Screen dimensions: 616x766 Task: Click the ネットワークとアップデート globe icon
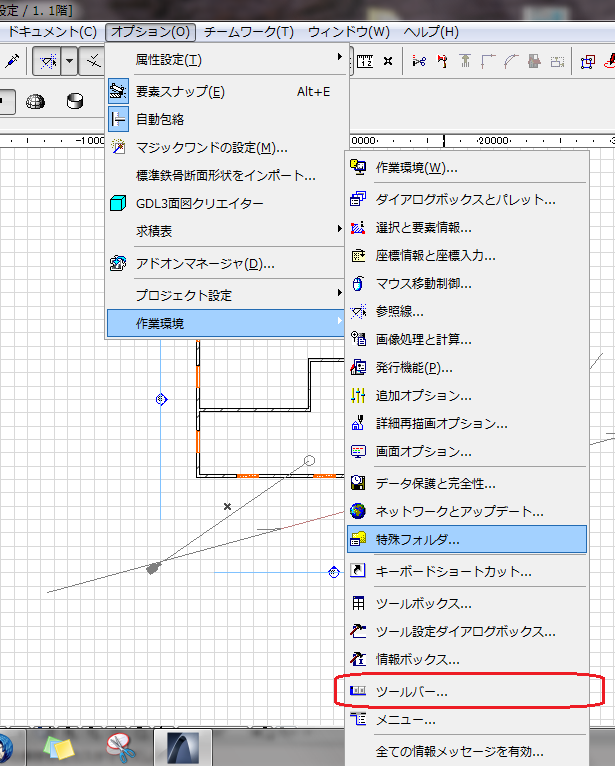coord(358,512)
